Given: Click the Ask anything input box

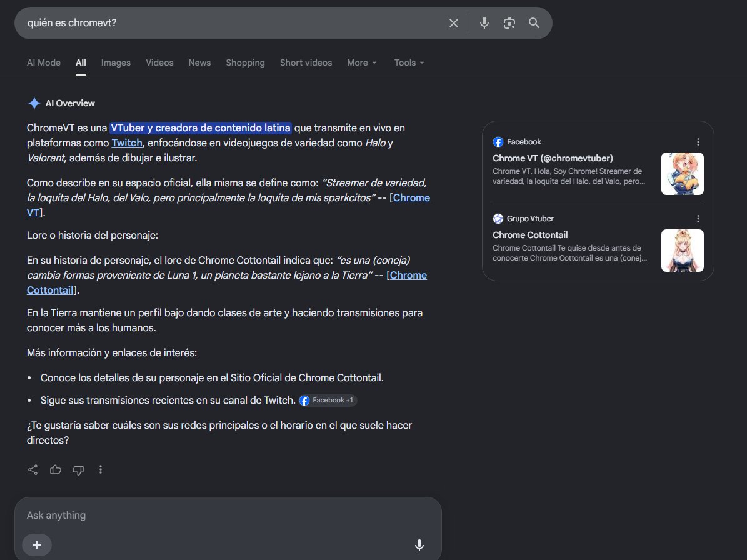Looking at the screenshot, I should pyautogui.click(x=228, y=515).
